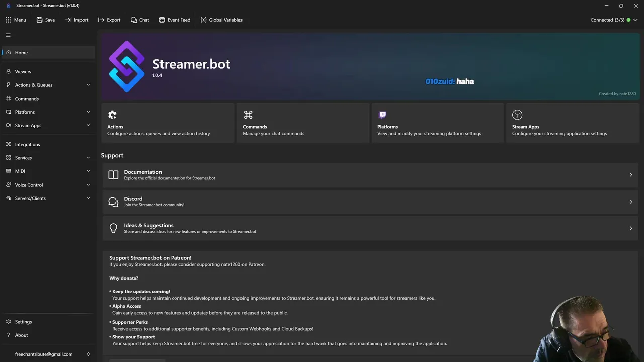This screenshot has height=362, width=644.
Task: Click the Commands sidebar icon
Action: [x=8, y=99]
